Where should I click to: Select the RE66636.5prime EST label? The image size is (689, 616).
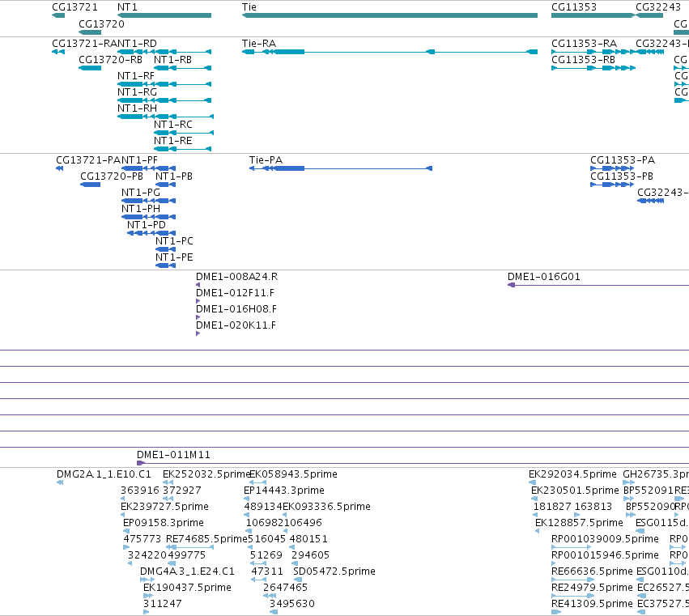point(593,571)
